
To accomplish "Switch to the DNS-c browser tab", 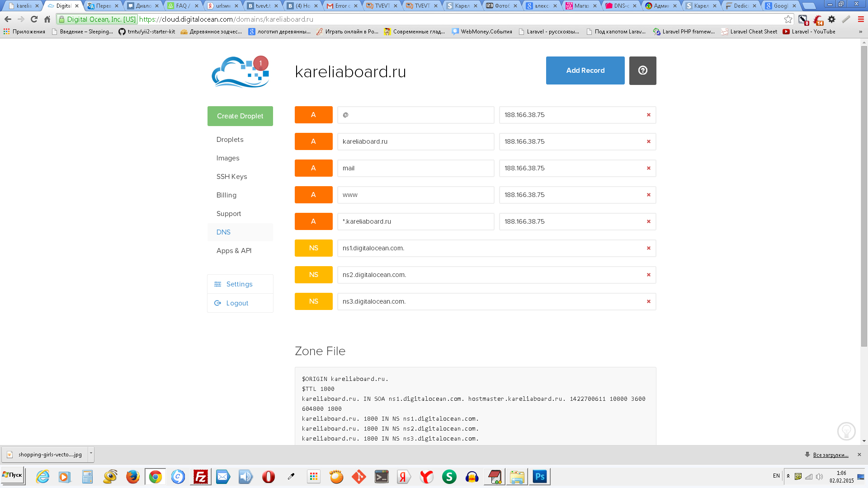I will point(621,6).
